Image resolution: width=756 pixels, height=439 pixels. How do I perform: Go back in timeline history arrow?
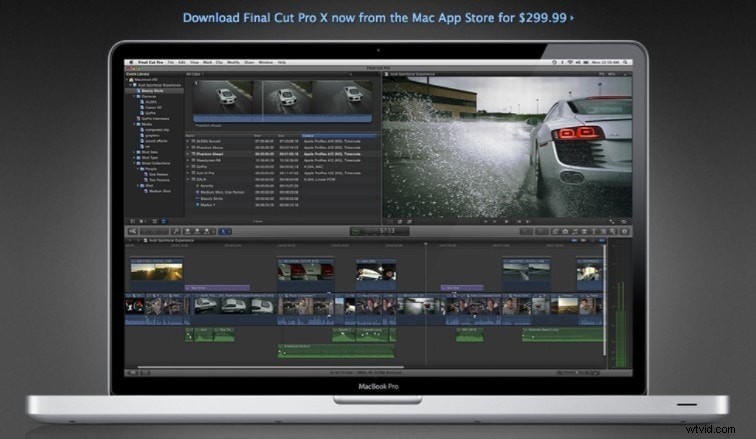pyautogui.click(x=130, y=240)
